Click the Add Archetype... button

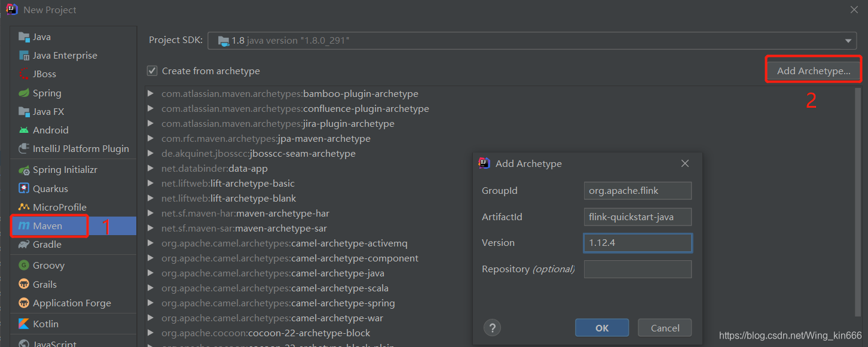[x=814, y=71]
